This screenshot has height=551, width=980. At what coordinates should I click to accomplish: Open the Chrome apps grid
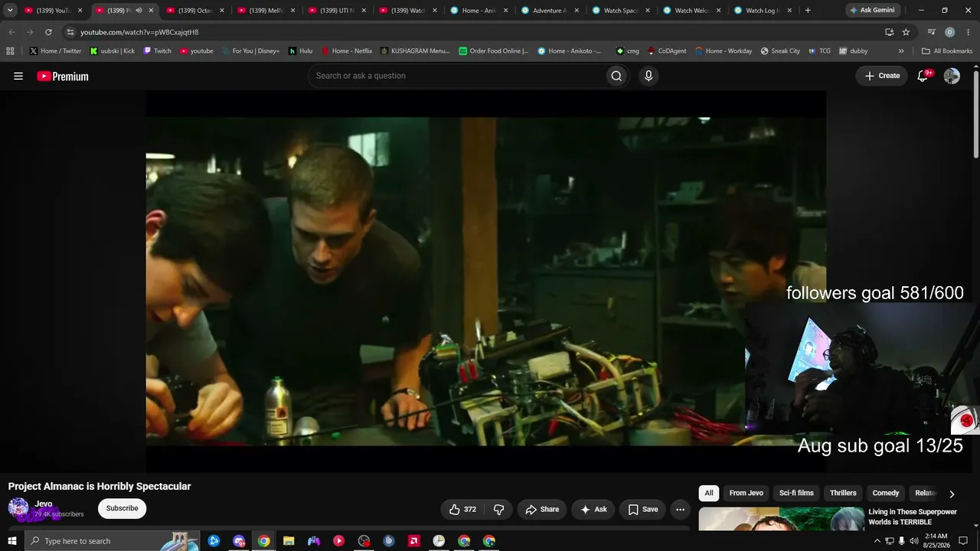10,51
